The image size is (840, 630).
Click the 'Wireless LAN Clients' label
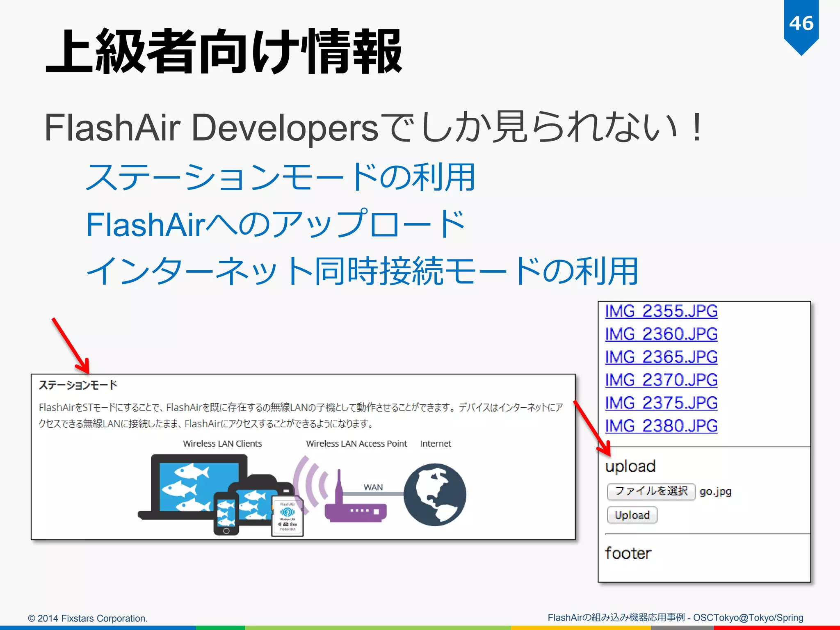[x=222, y=444]
